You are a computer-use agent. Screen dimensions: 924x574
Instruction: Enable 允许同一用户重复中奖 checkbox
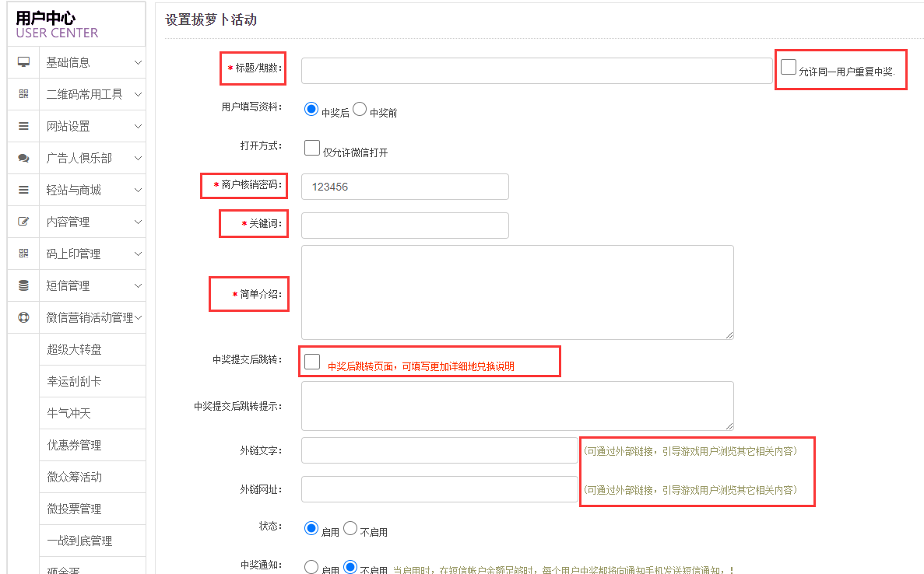[789, 67]
